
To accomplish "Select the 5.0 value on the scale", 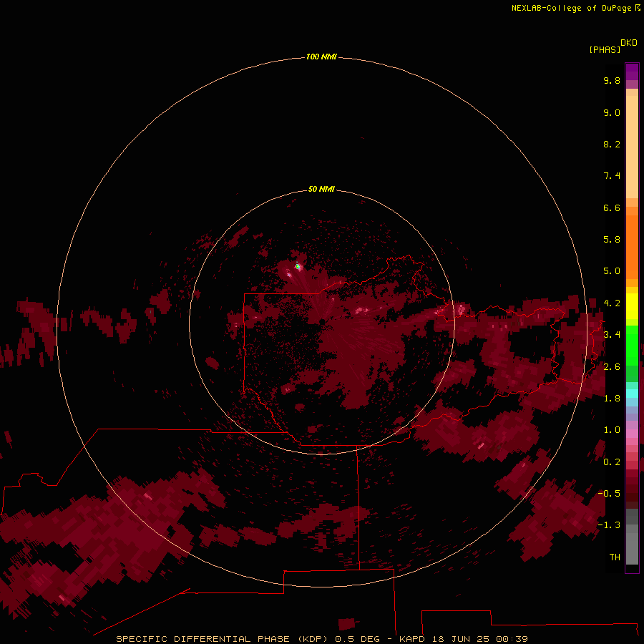I will pyautogui.click(x=612, y=271).
